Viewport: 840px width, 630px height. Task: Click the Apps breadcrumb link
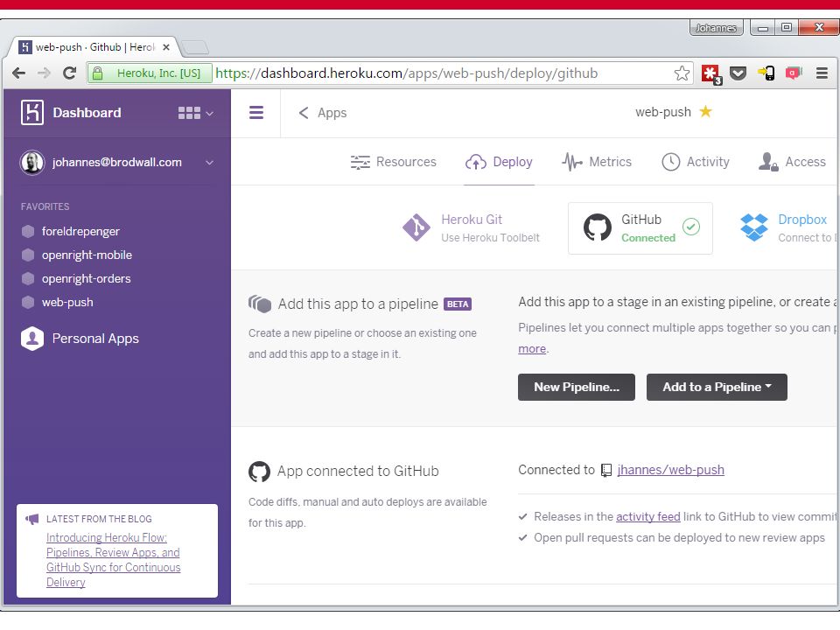click(332, 113)
